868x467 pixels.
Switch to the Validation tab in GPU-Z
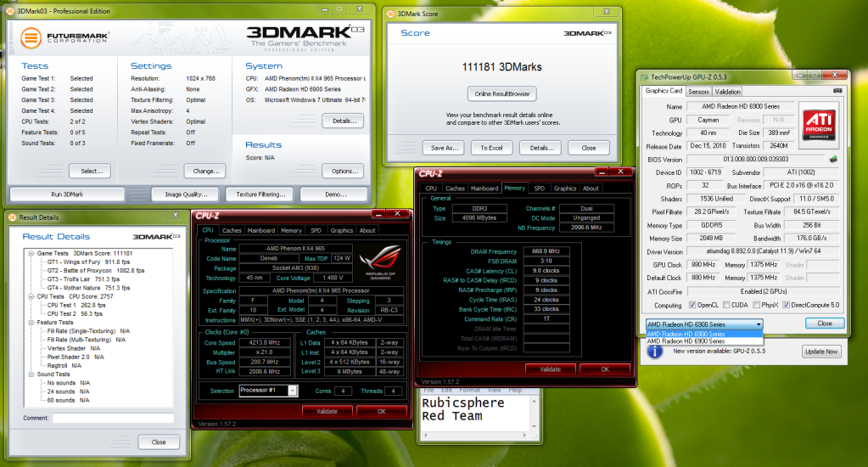click(727, 92)
